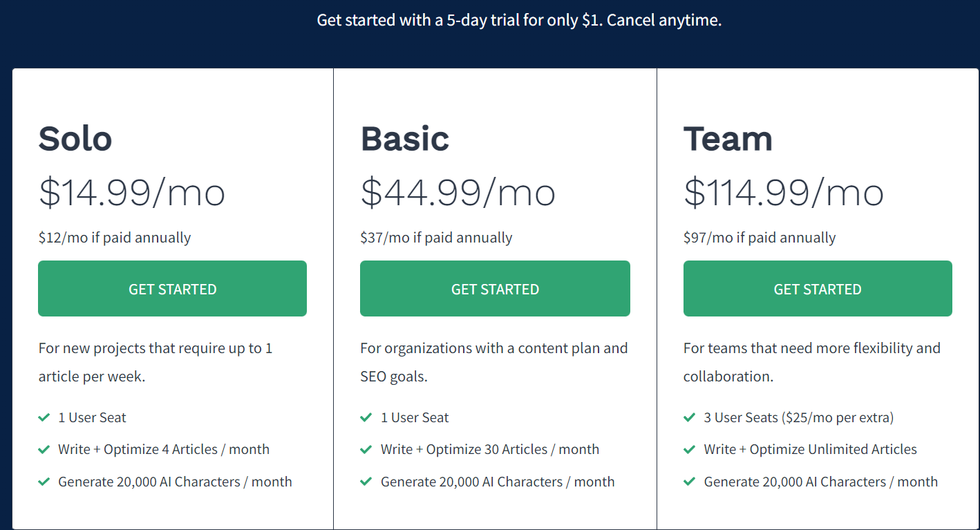Click the 5-day trial banner text
Image resolution: width=980 pixels, height=530 pixels.
(x=519, y=20)
